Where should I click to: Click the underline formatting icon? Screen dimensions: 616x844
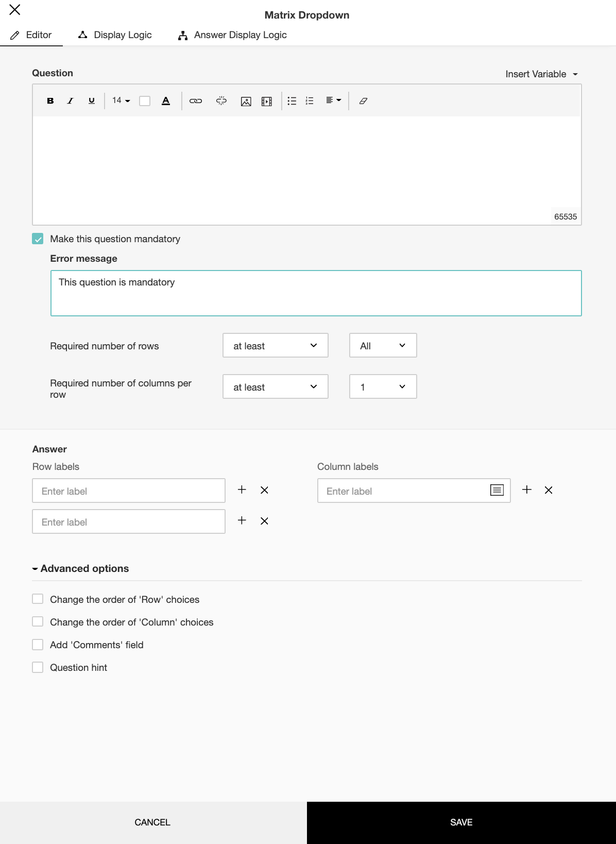[92, 101]
